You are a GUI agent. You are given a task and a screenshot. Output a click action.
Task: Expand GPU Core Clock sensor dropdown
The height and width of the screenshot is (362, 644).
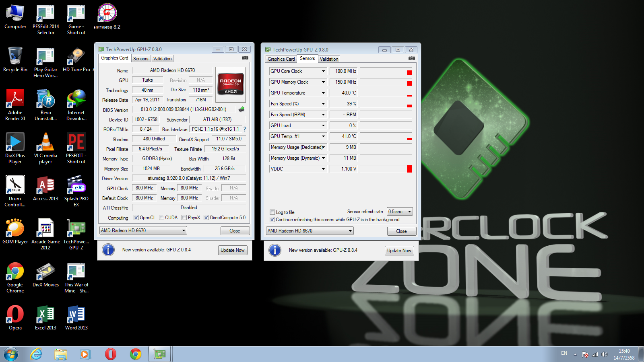[323, 71]
